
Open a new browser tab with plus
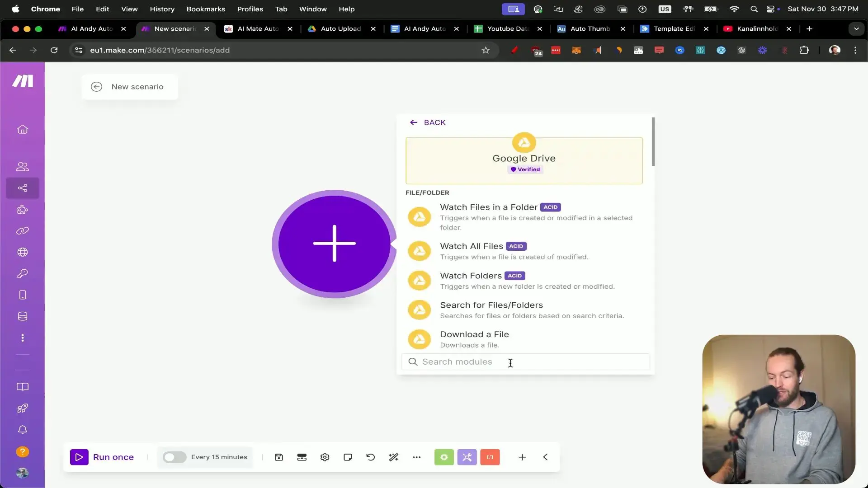pos(809,29)
